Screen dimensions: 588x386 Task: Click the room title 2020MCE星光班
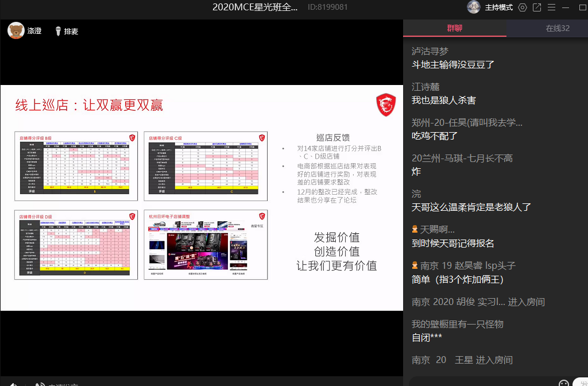pyautogui.click(x=255, y=7)
